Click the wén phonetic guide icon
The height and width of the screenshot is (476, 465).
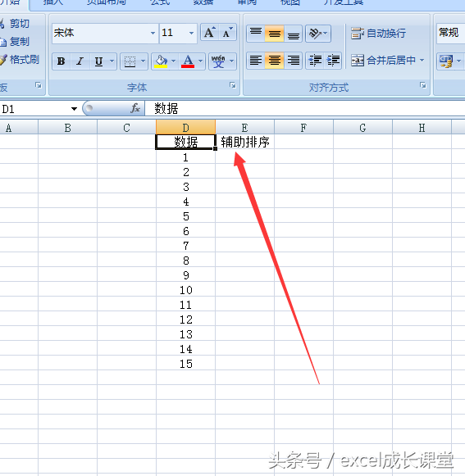point(218,61)
